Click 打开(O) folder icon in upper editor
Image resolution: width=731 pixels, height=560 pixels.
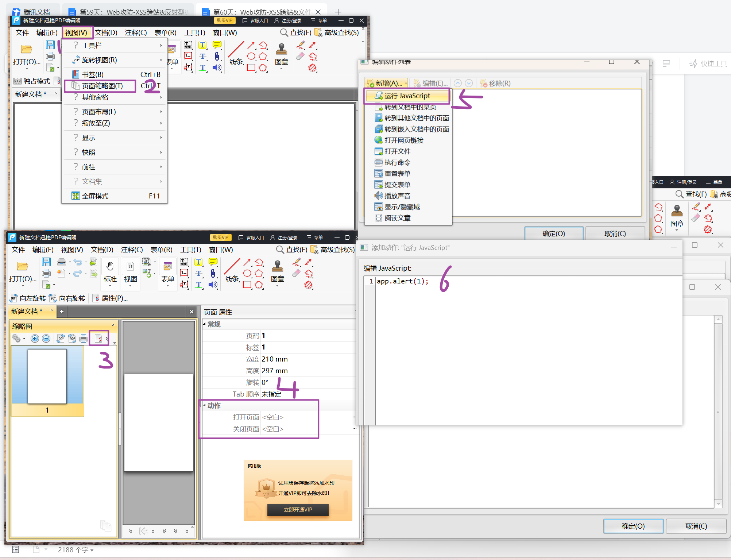(26, 49)
